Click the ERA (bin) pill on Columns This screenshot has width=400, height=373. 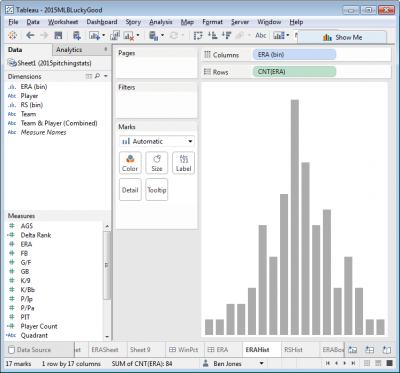(294, 55)
